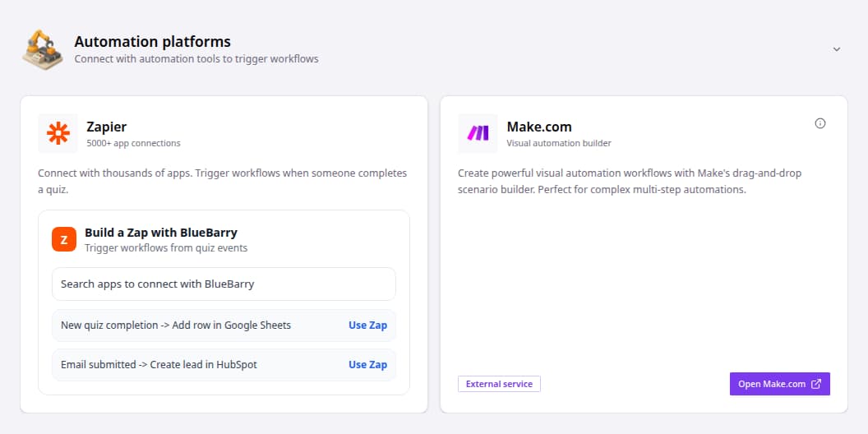Image resolution: width=868 pixels, height=434 pixels.
Task: Collapse the Automation platforms section chevron
Action: click(x=837, y=49)
